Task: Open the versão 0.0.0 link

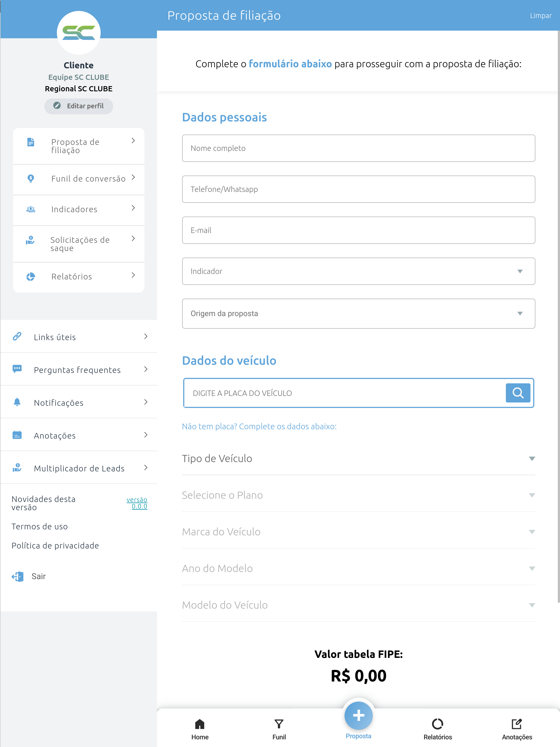Action: click(137, 503)
